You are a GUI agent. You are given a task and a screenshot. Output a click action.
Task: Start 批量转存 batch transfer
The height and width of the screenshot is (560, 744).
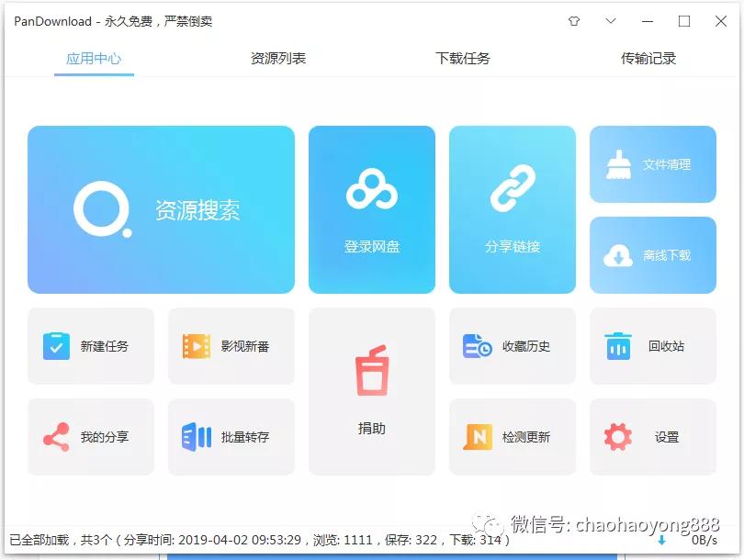tap(231, 437)
